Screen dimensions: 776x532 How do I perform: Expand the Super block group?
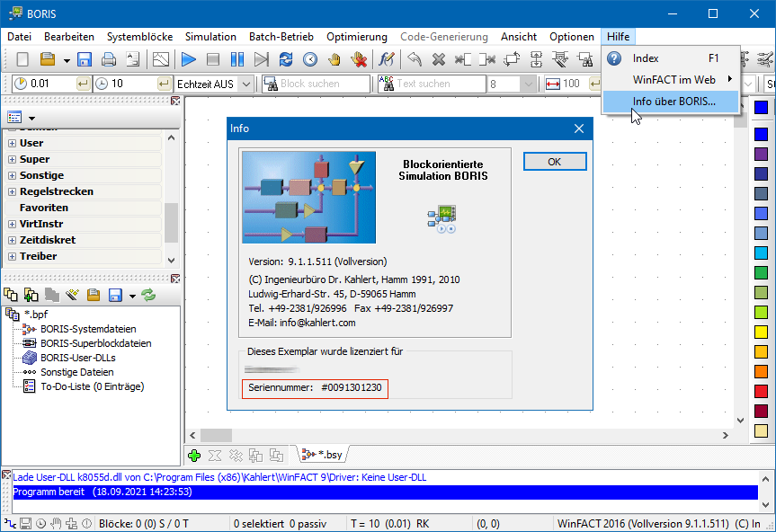[13, 160]
